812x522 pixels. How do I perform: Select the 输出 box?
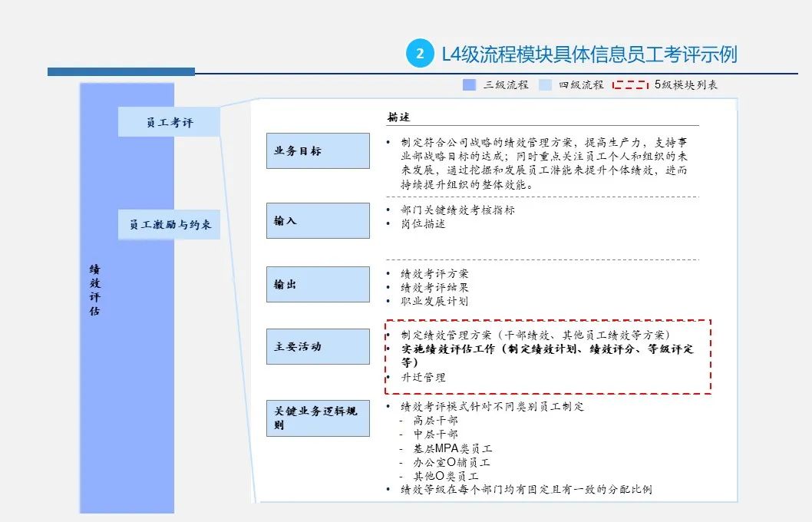click(318, 284)
